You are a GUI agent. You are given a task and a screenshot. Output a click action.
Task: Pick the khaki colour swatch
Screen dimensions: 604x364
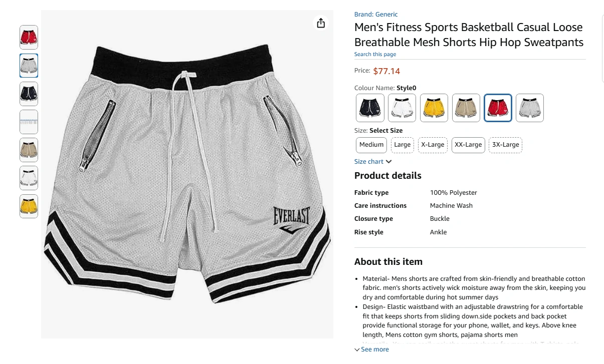[466, 108]
